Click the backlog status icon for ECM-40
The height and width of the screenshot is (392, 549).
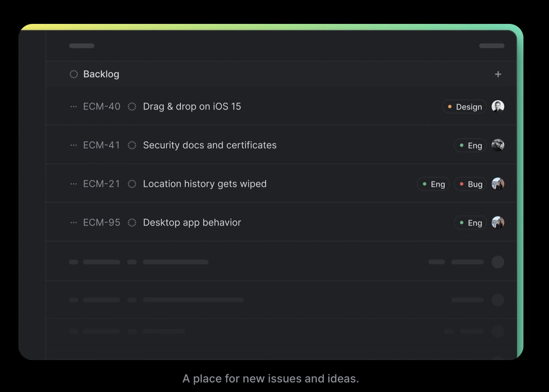132,106
